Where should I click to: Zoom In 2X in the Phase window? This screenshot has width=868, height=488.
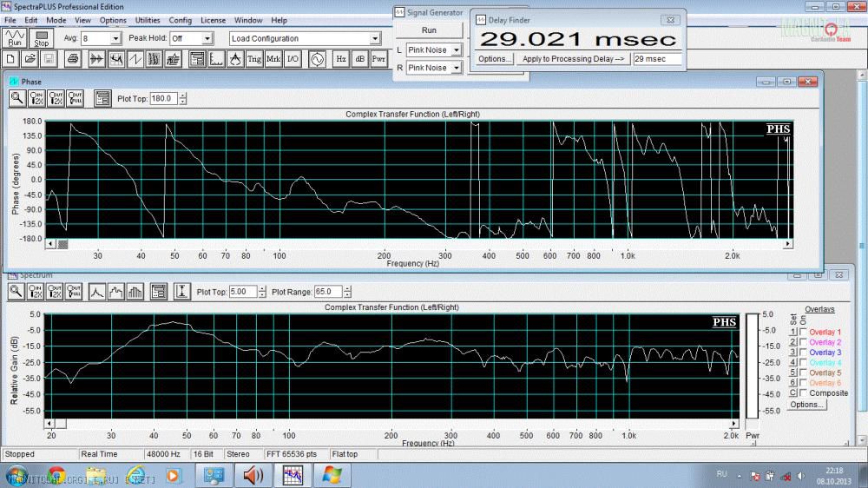(x=36, y=99)
